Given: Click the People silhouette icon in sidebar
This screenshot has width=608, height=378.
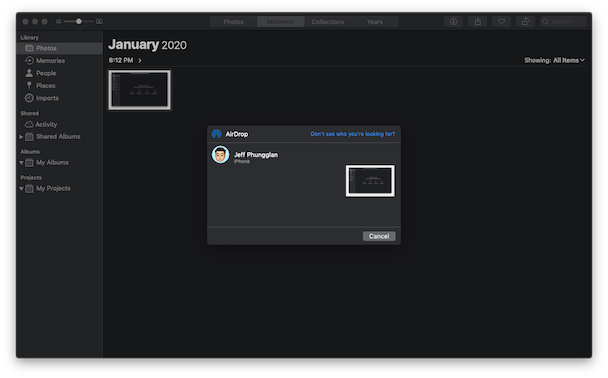Looking at the screenshot, I should [x=29, y=73].
